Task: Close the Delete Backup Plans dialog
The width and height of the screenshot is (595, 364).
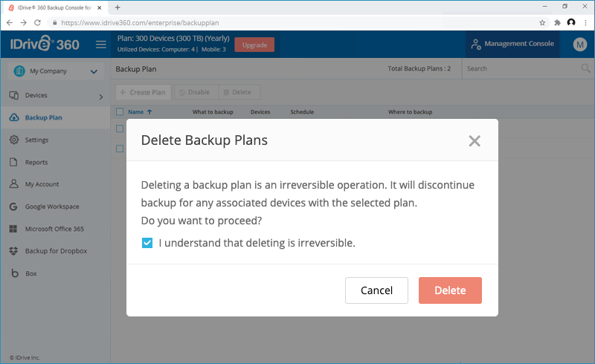Action: pos(475,141)
